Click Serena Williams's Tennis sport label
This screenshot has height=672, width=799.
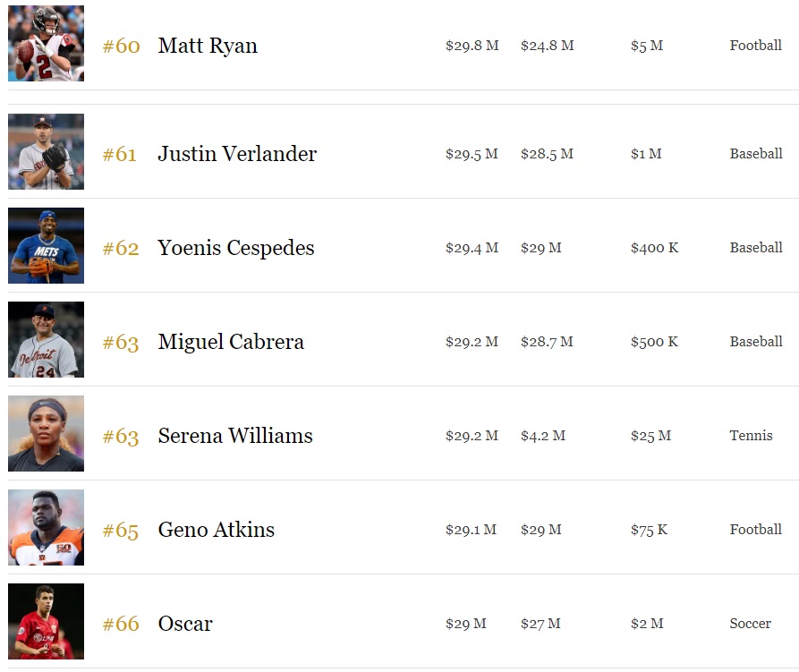[751, 436]
